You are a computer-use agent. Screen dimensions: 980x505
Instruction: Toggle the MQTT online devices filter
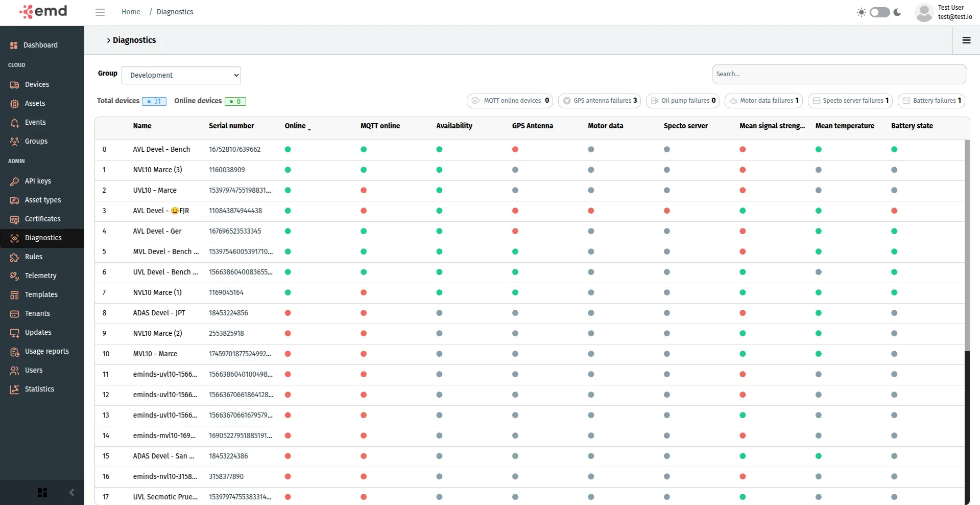[510, 101]
